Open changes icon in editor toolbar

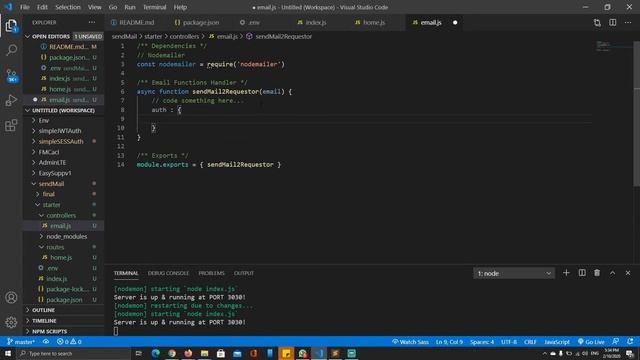tap(597, 22)
